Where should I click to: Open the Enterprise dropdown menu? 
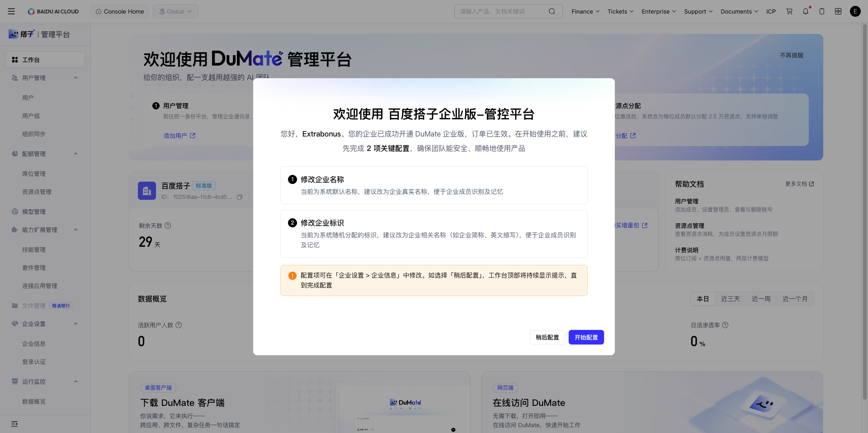[659, 11]
